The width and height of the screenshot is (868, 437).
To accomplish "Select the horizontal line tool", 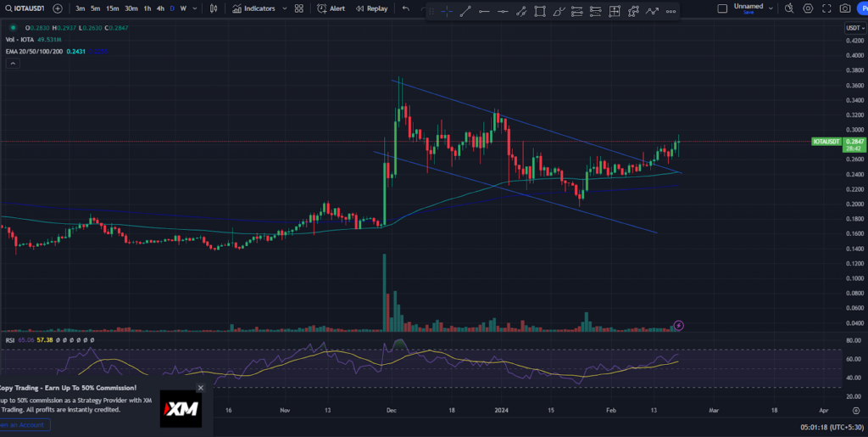I will [484, 11].
